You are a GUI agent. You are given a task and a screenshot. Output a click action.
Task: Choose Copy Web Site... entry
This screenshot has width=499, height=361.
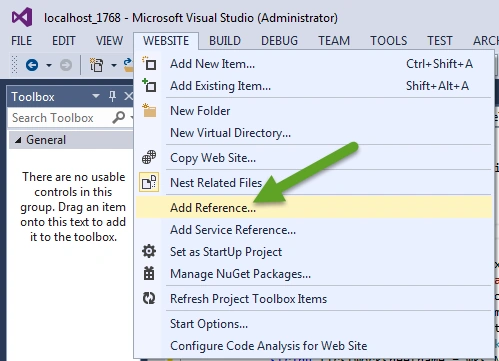[314, 158]
